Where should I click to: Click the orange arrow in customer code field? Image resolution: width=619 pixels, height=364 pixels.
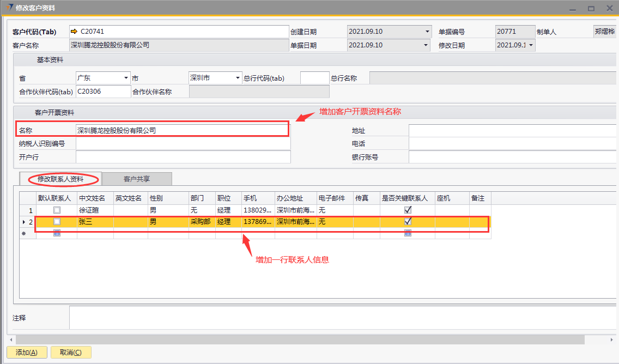(x=75, y=32)
